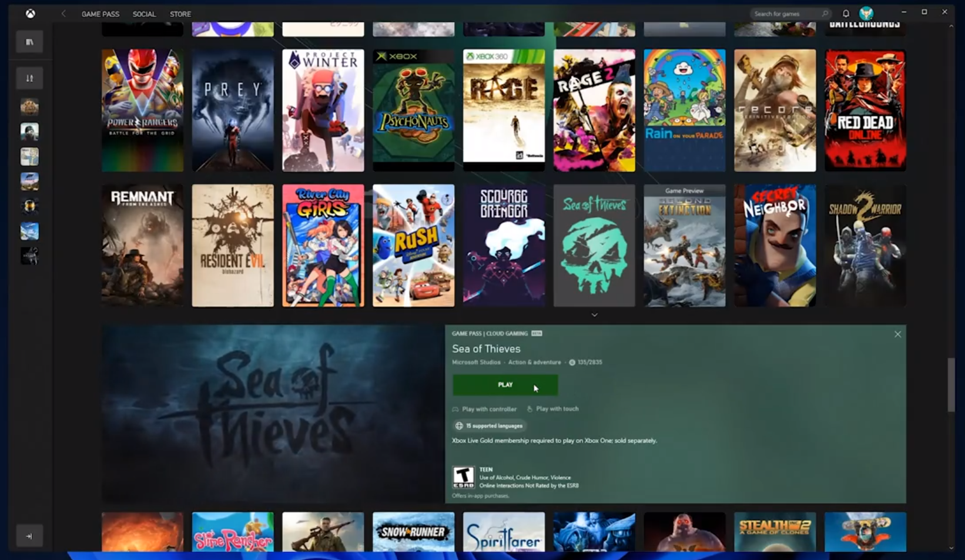The image size is (965, 560).
Task: Click the ESRB Teen rating icon
Action: 463,477
